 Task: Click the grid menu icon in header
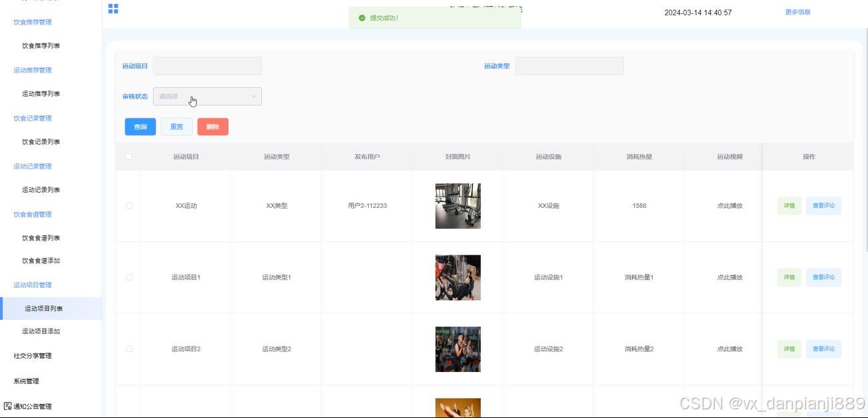click(x=113, y=9)
